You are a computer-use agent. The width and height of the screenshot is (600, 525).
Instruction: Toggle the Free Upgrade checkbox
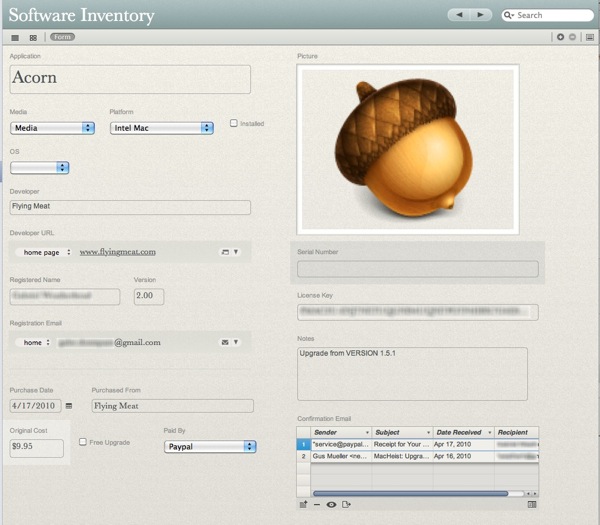click(83, 442)
